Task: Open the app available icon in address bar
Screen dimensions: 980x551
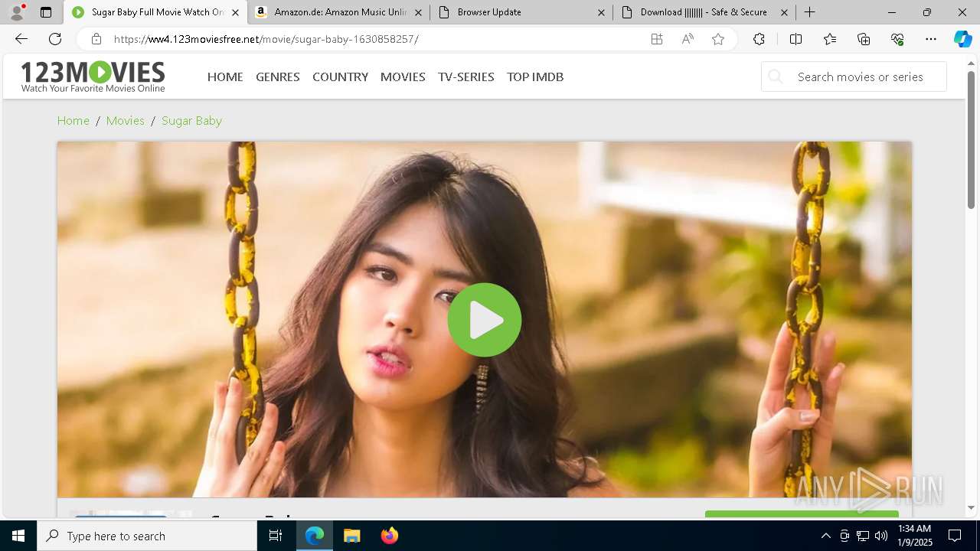Action: point(657,39)
